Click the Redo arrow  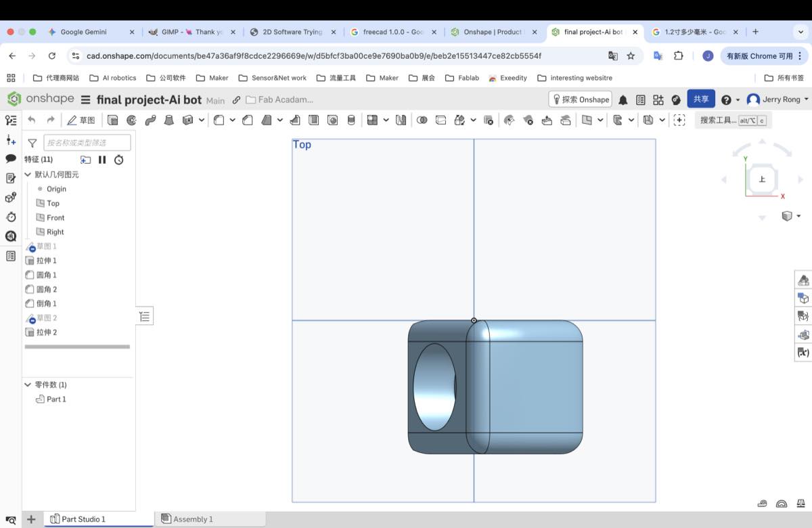point(51,120)
